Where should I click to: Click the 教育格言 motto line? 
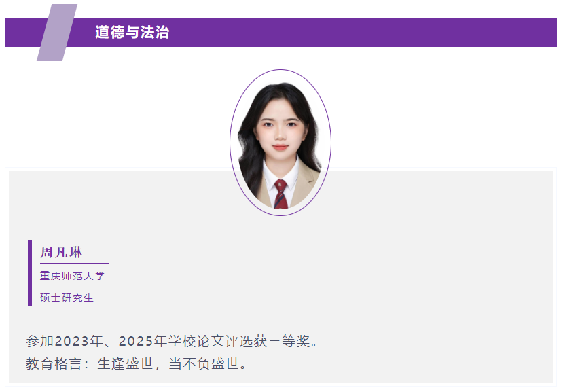click(136, 363)
